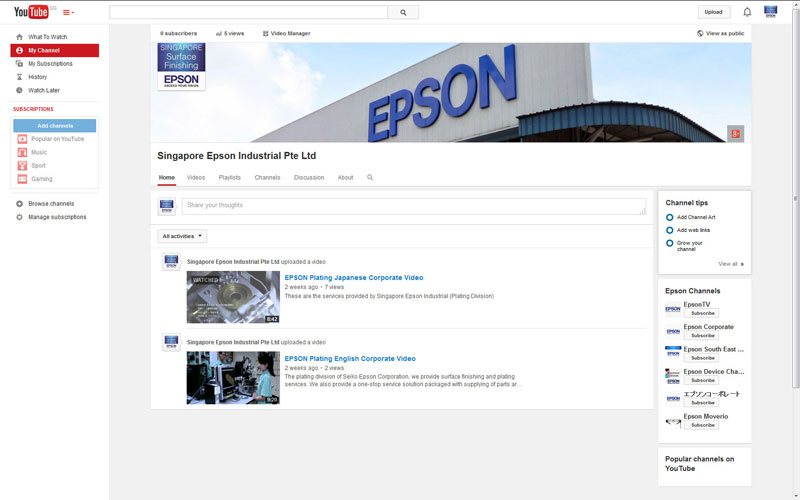This screenshot has height=500, width=800.
Task: Open History hourglass icon
Action: point(19,77)
